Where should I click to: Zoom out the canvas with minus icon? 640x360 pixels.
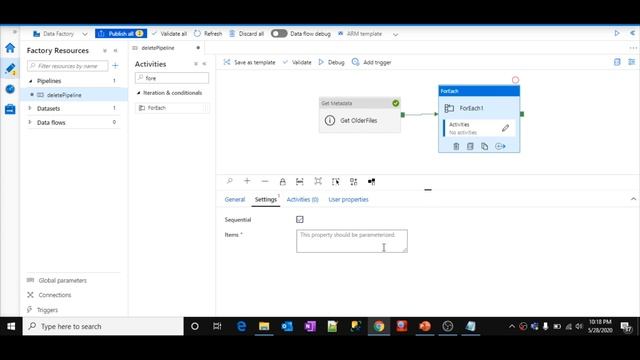pos(265,181)
